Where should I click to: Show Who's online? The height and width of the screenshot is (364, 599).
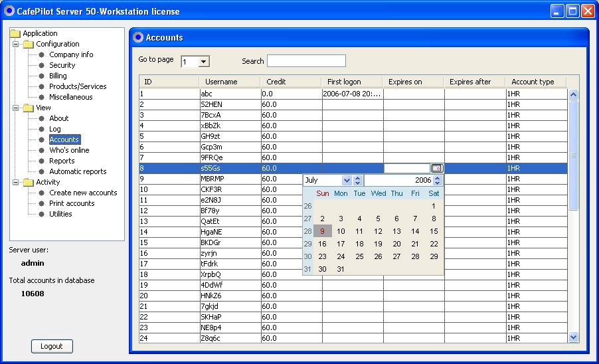click(69, 150)
